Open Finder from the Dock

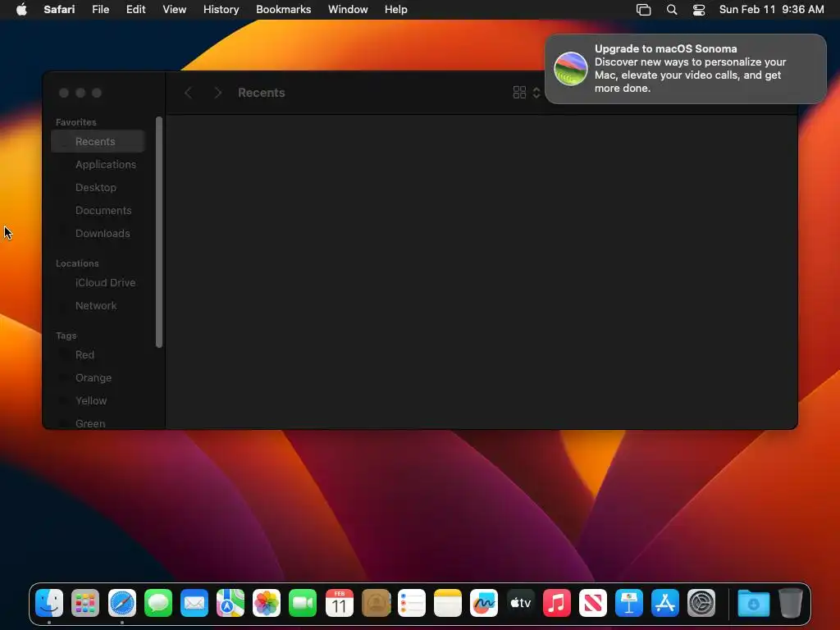point(49,603)
